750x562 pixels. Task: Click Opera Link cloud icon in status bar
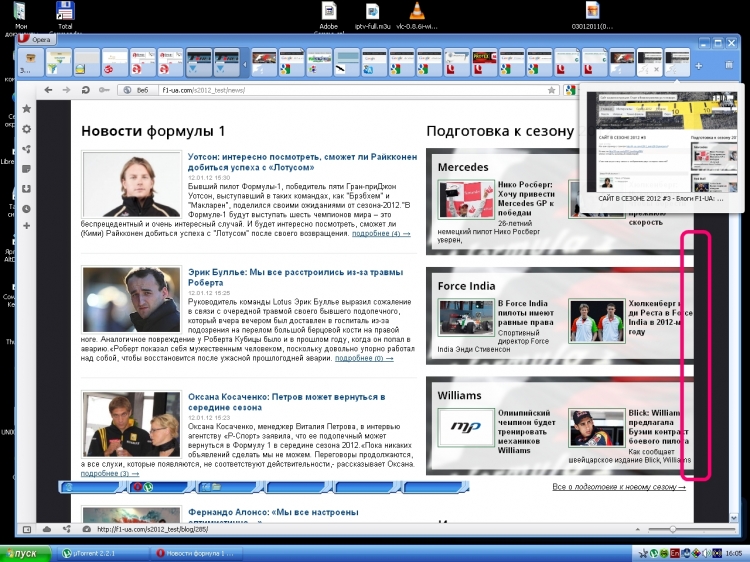pos(47,529)
